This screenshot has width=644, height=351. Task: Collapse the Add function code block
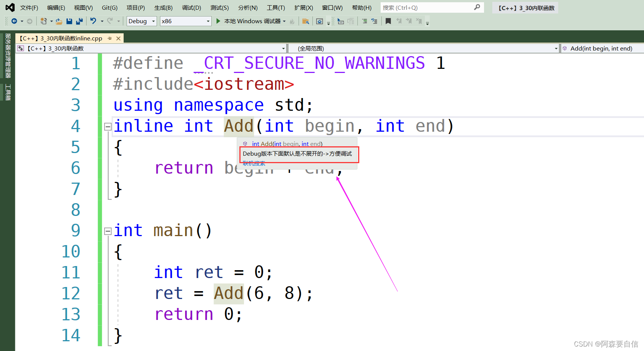coord(108,126)
